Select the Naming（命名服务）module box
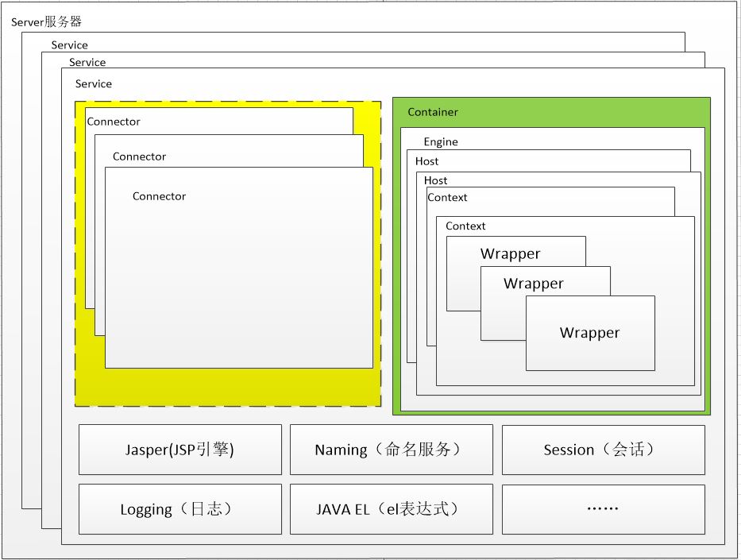This screenshot has height=560, width=741. (391, 450)
